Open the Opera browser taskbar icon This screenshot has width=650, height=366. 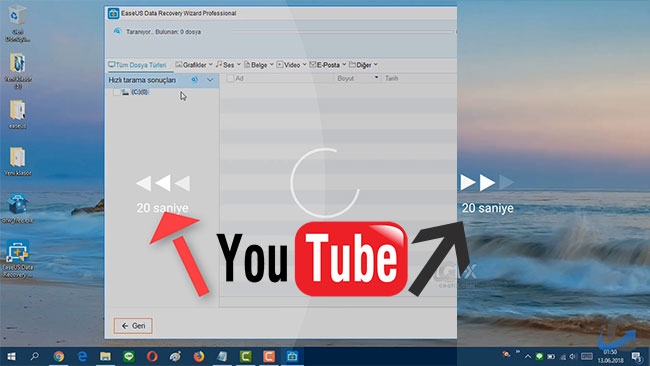tap(152, 356)
